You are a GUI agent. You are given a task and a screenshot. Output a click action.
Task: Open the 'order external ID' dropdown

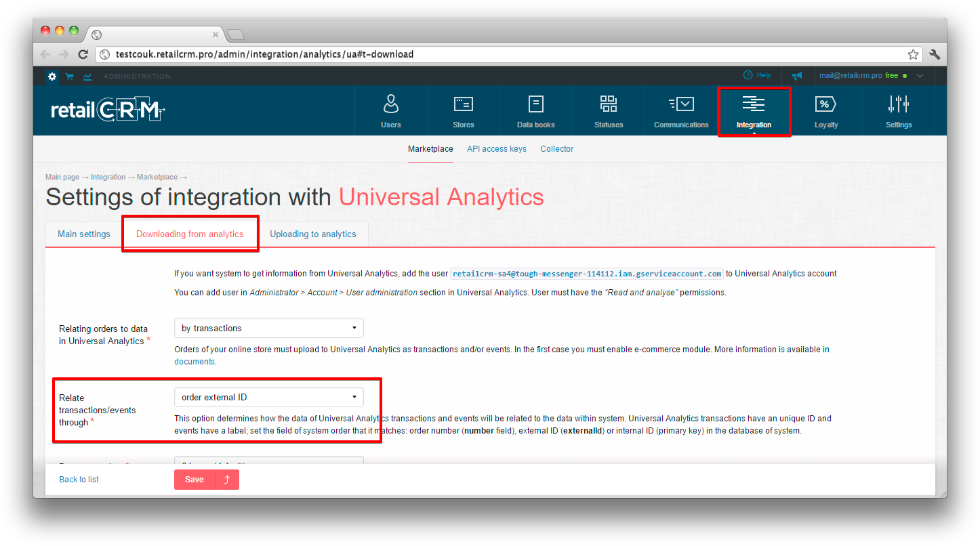point(269,397)
